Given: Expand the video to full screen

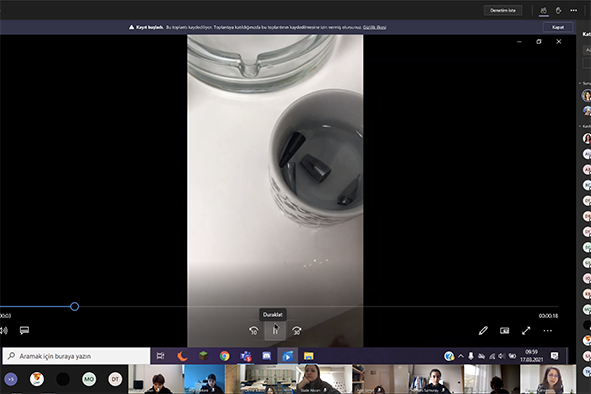Looking at the screenshot, I should tap(526, 331).
